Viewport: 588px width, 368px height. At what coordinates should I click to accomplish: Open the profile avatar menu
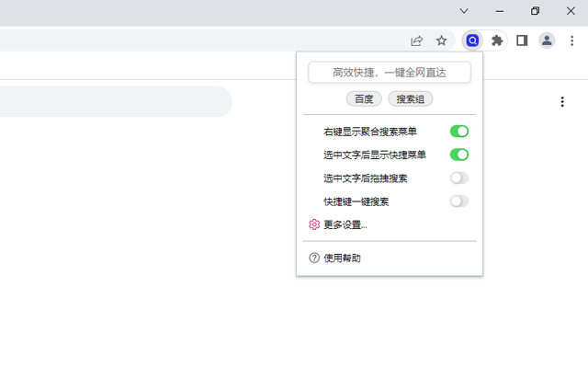coord(547,40)
